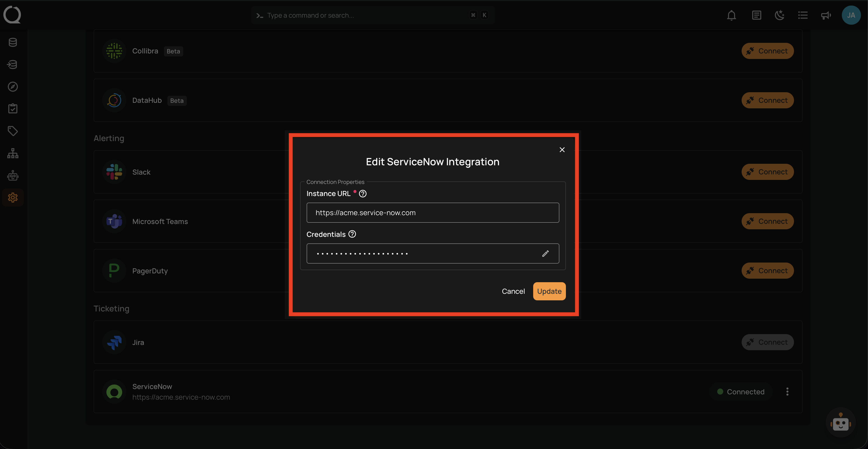The image size is (868, 449).
Task: Open the explore compass sidebar icon
Action: (13, 87)
